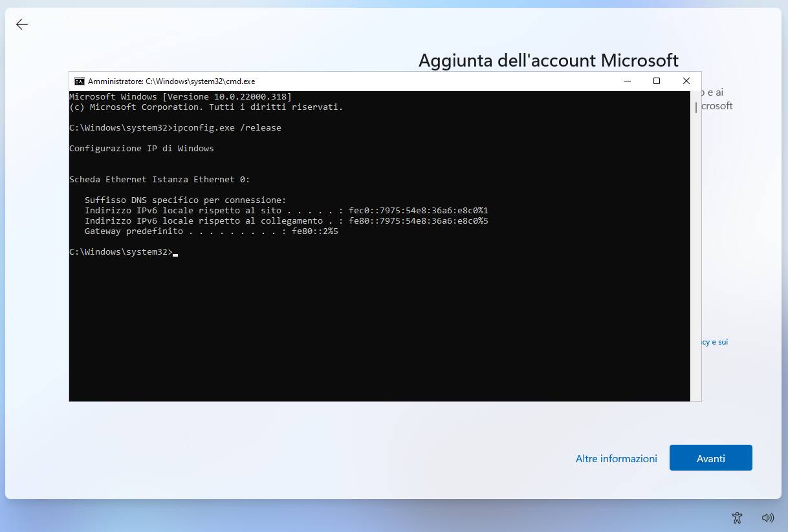Click the fec0::7975:54e8:36a6:e8c0%1 address
The width and height of the screenshot is (788, 532).
click(419, 210)
